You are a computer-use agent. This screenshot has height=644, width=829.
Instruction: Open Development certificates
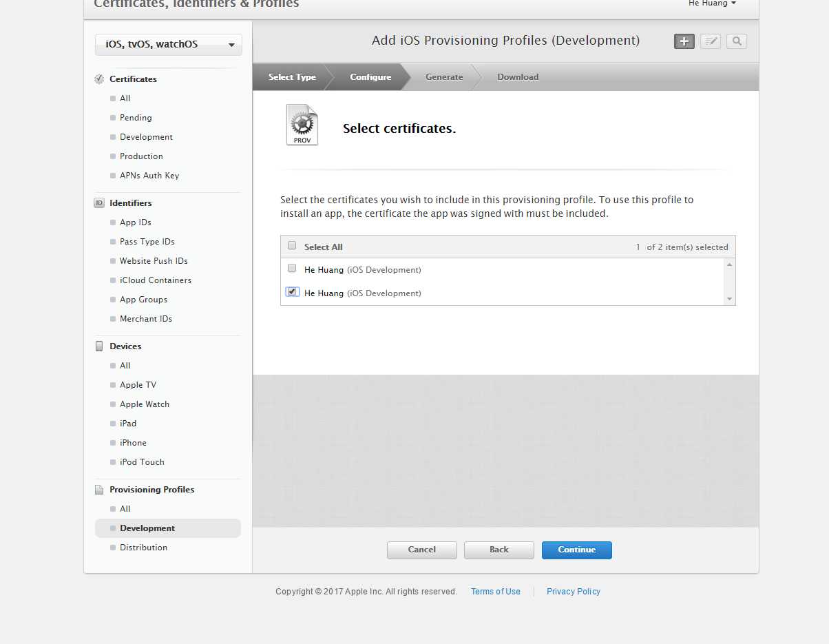pos(146,137)
